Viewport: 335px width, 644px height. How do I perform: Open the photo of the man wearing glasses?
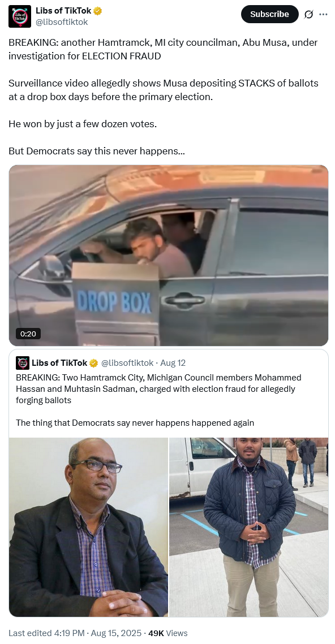click(x=88, y=528)
